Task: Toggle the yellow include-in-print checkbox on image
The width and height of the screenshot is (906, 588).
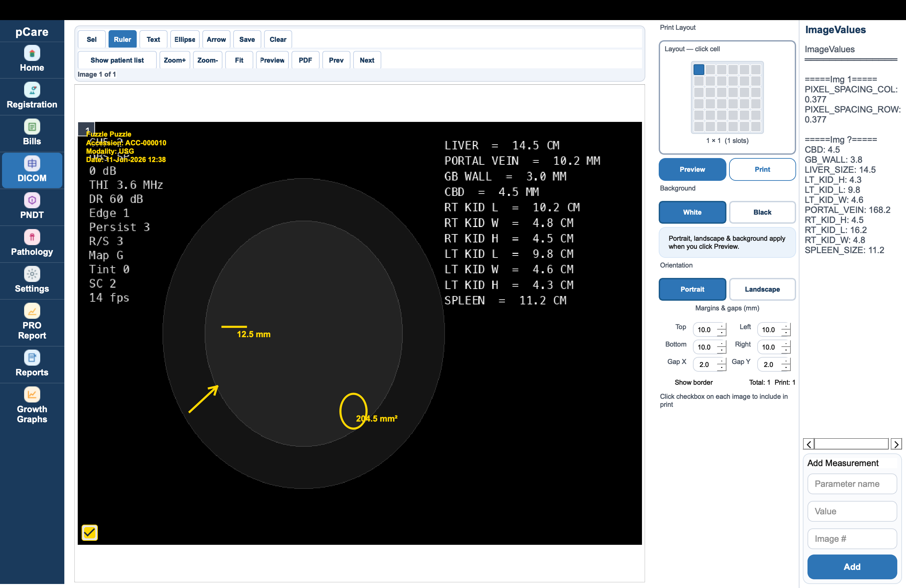Action: point(89,532)
